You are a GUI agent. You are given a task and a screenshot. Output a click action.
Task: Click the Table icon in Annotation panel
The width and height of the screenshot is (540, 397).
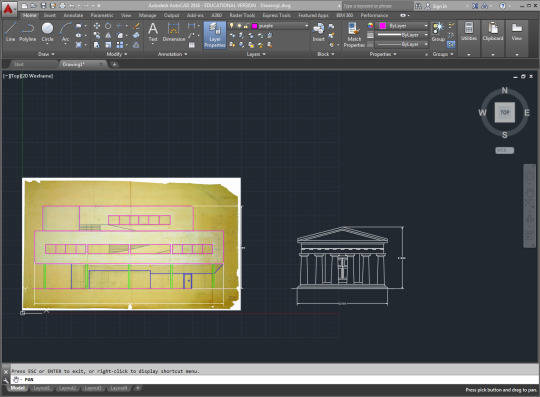click(x=192, y=45)
